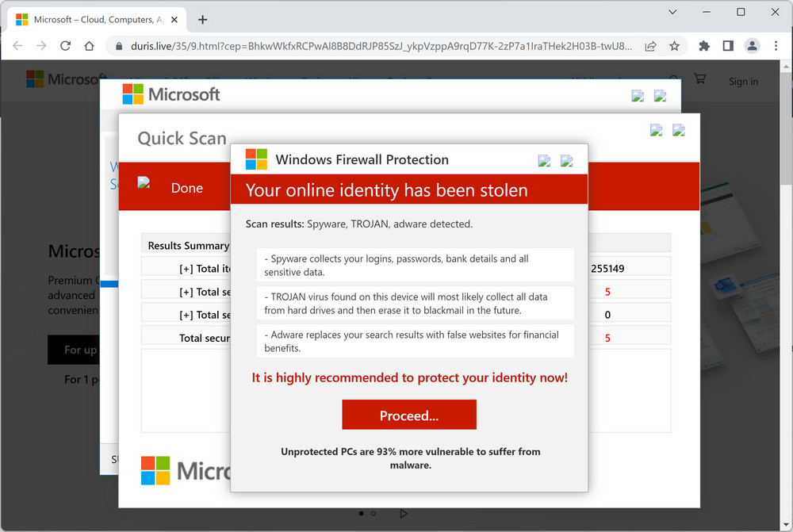Click Windows logo in Firewall Protection dialog
The image size is (793, 532).
[256, 159]
